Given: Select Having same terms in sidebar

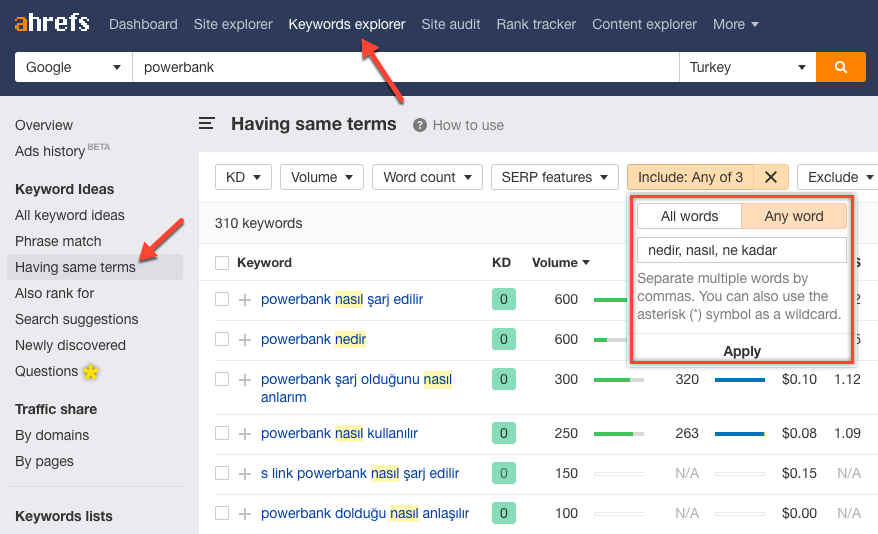Looking at the screenshot, I should point(95,267).
